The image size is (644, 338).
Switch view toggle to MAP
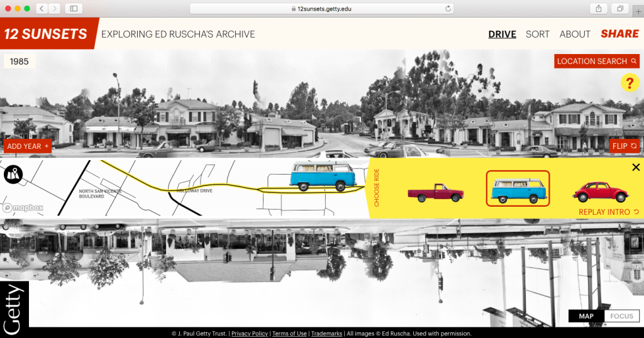(586, 316)
